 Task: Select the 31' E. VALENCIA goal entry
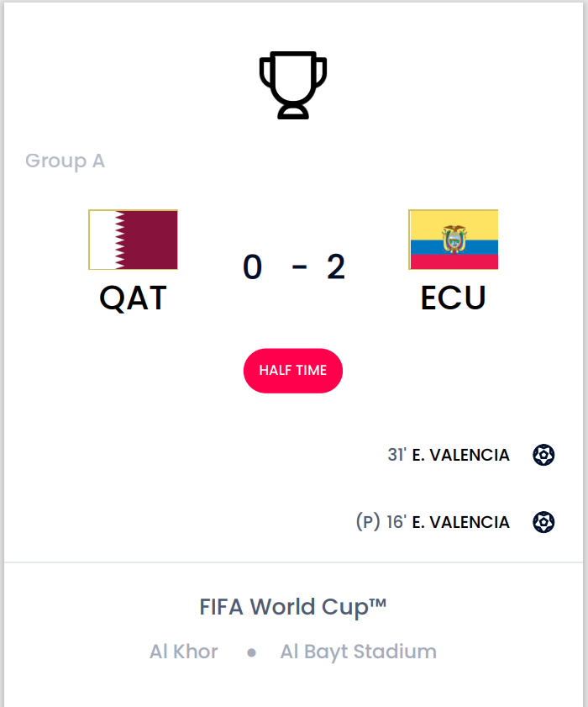[449, 455]
